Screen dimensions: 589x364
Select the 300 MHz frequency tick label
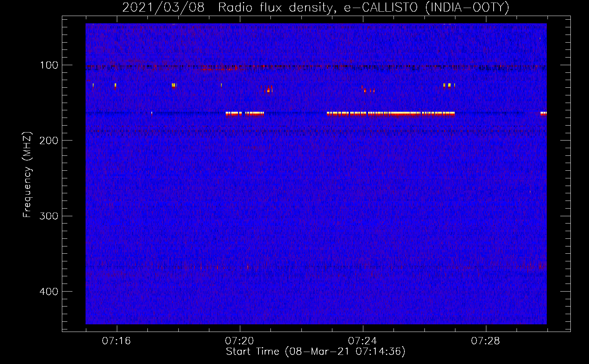49,216
